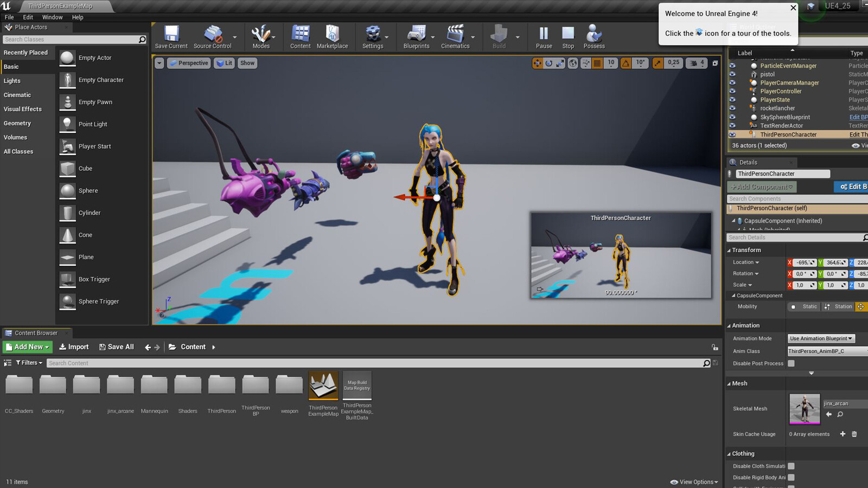This screenshot has height=488, width=868.
Task: Toggle world coordinate system globe icon
Action: (573, 63)
